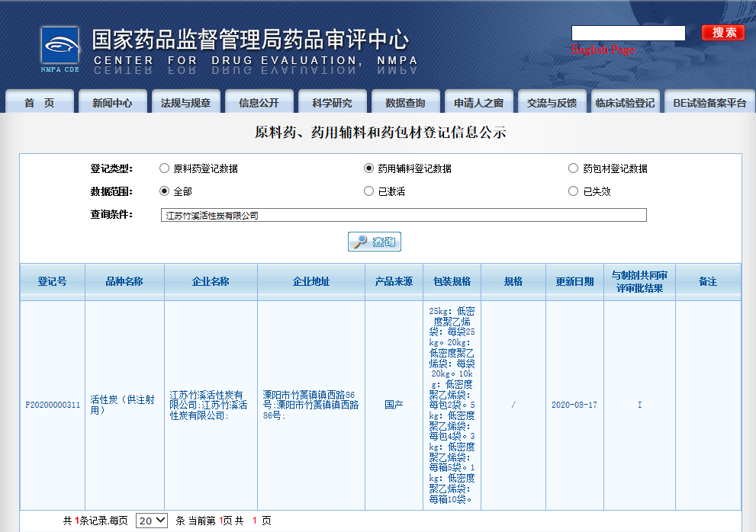Select the 全部 data range radio
Screen dimensions: 756x532
tap(164, 191)
